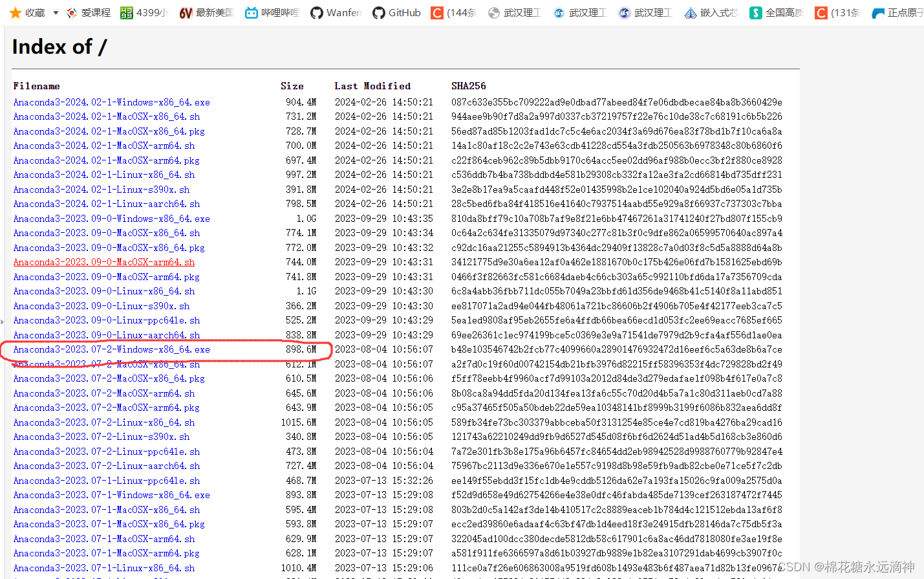Select the 1015.6M size value
This screenshot has height=579, width=924.
[x=299, y=422]
